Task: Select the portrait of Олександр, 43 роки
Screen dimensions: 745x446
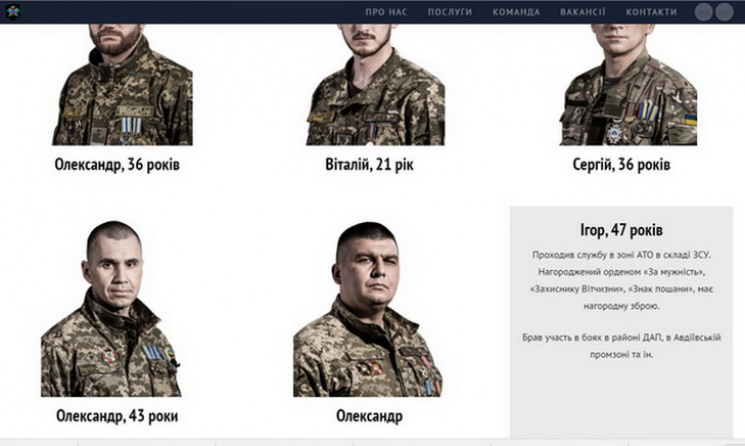Action: coord(111,308)
